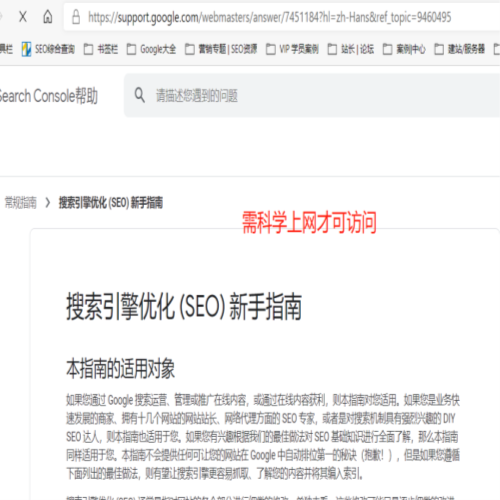Screen dimensions: 500x500
Task: Click the breadcrumb chevron after 常规指南
Action: (48, 202)
